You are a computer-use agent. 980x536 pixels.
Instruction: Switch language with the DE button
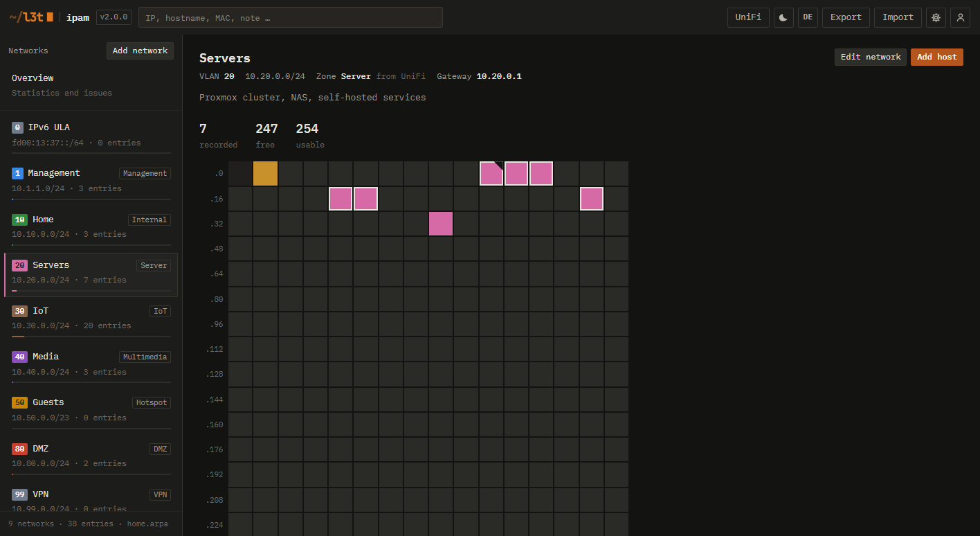[808, 17]
